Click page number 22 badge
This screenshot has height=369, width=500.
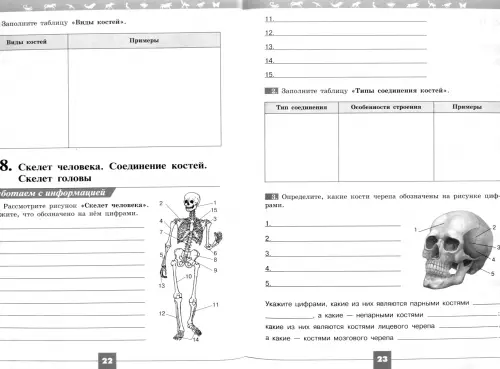point(107,360)
